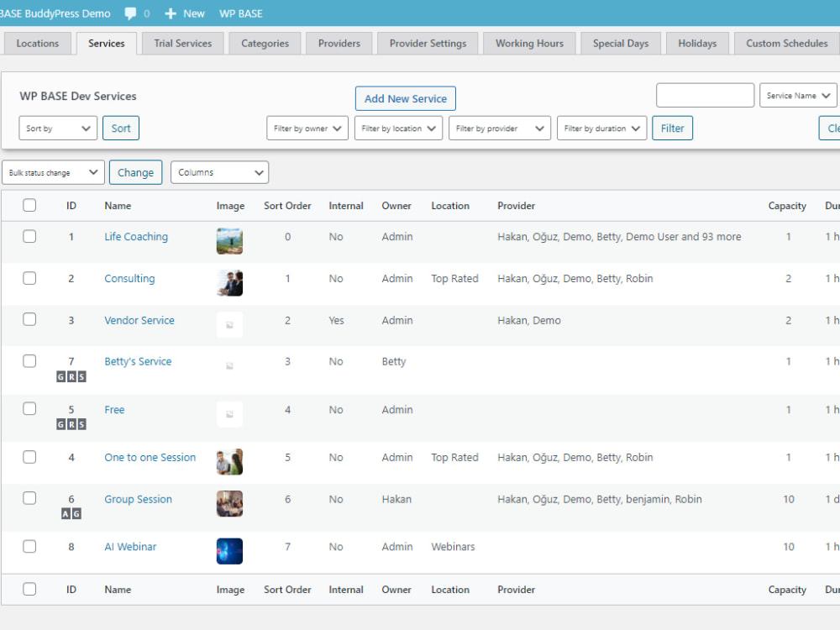The image size is (840, 630).
Task: Click the R badge under service ID 7
Action: click(x=71, y=376)
